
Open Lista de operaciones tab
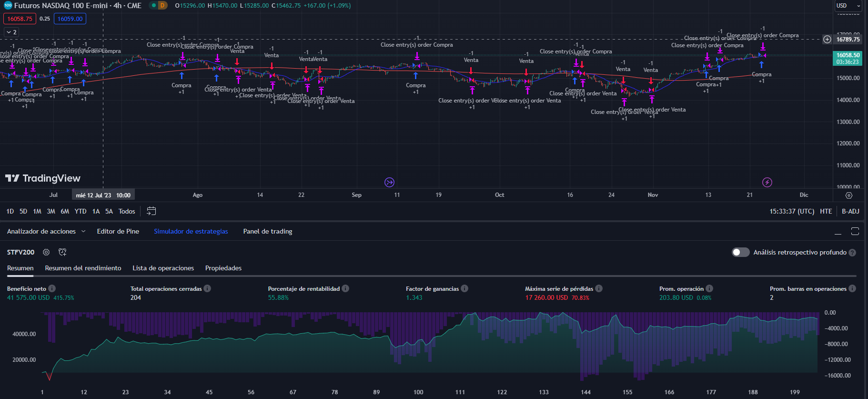point(163,268)
